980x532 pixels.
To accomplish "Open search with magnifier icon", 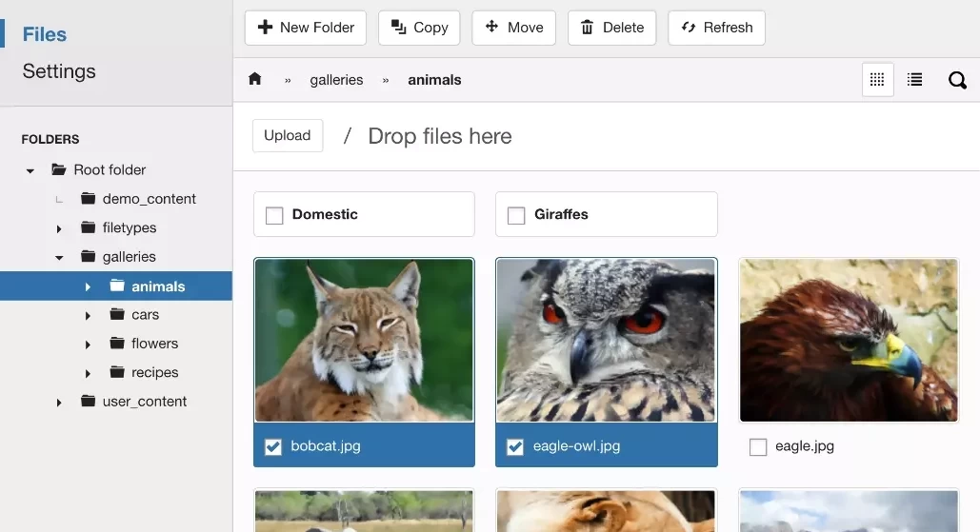I will (x=957, y=80).
